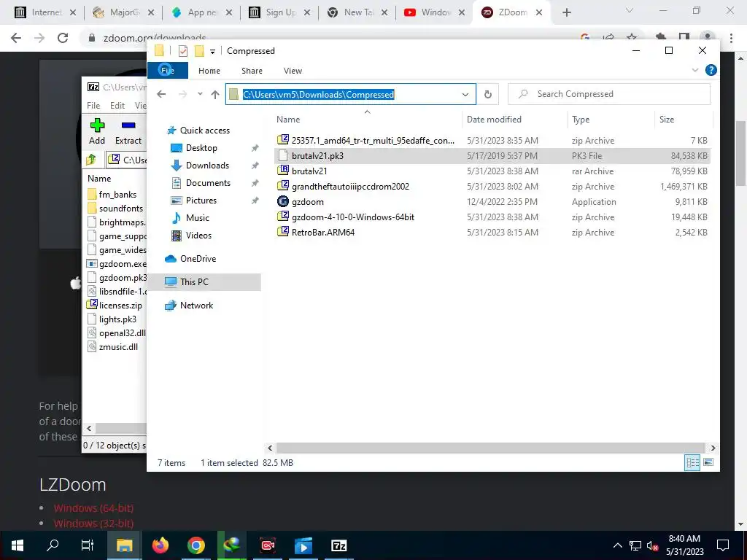This screenshot has height=560, width=747.
Task: Open 7-Zip File menu
Action: [93, 106]
